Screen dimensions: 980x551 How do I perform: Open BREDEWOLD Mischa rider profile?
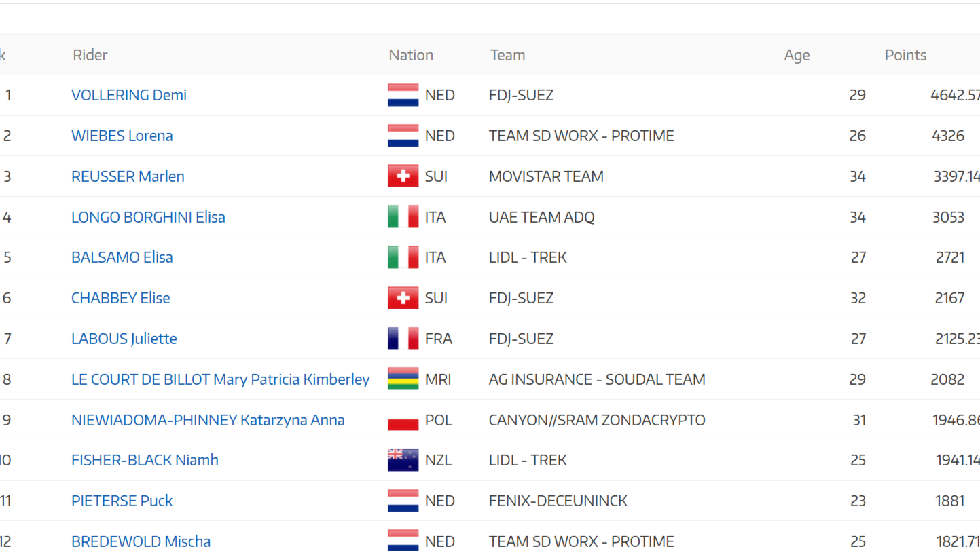point(141,541)
